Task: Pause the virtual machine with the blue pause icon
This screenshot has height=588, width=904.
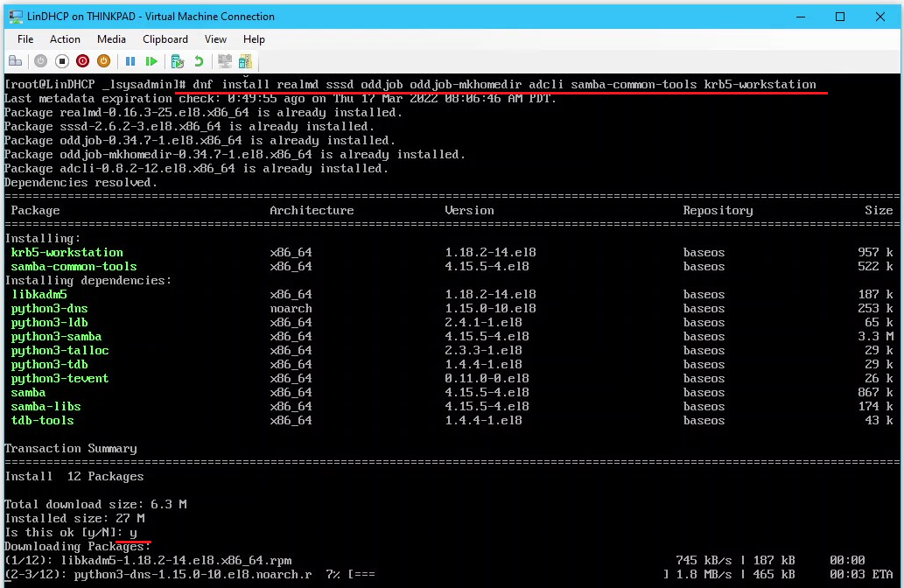Action: (x=130, y=61)
